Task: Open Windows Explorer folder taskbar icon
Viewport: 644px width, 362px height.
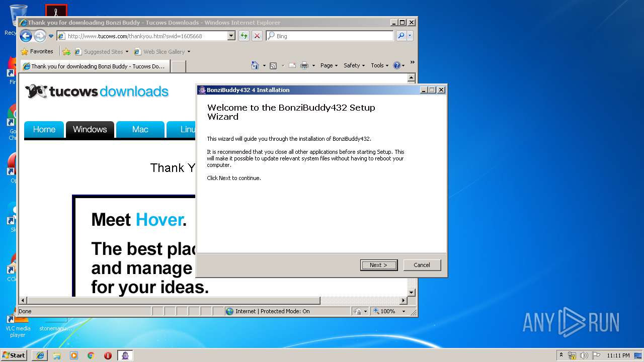Action: pos(57,355)
